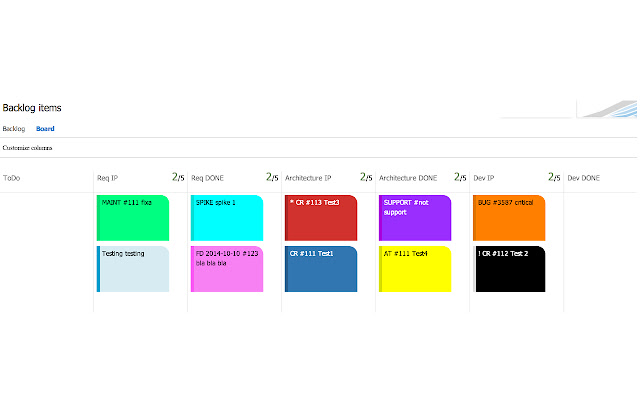Click the ToDo column header

point(11,178)
